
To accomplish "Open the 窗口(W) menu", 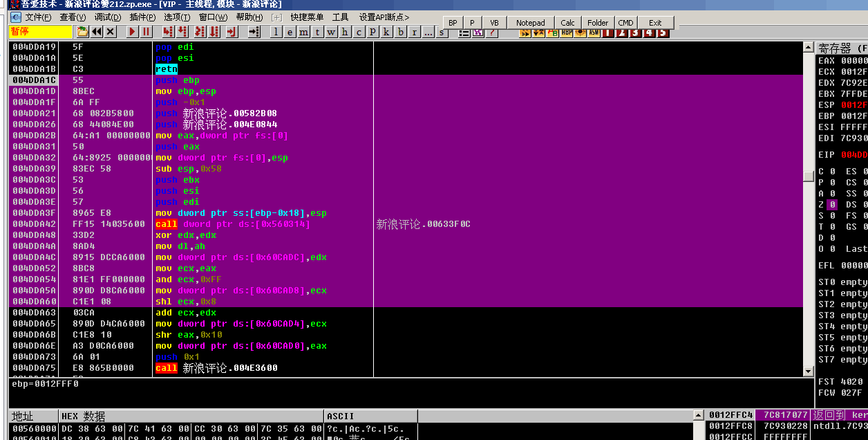I will click(x=213, y=17).
